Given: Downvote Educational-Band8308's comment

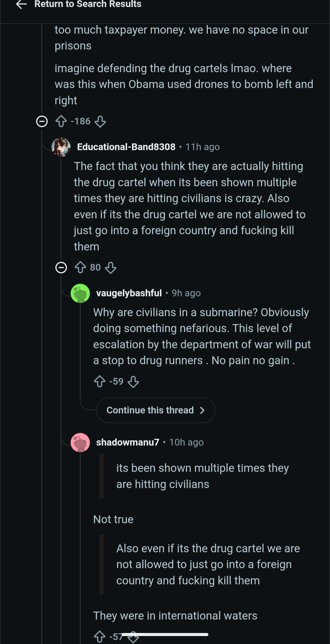Looking at the screenshot, I should (x=111, y=268).
